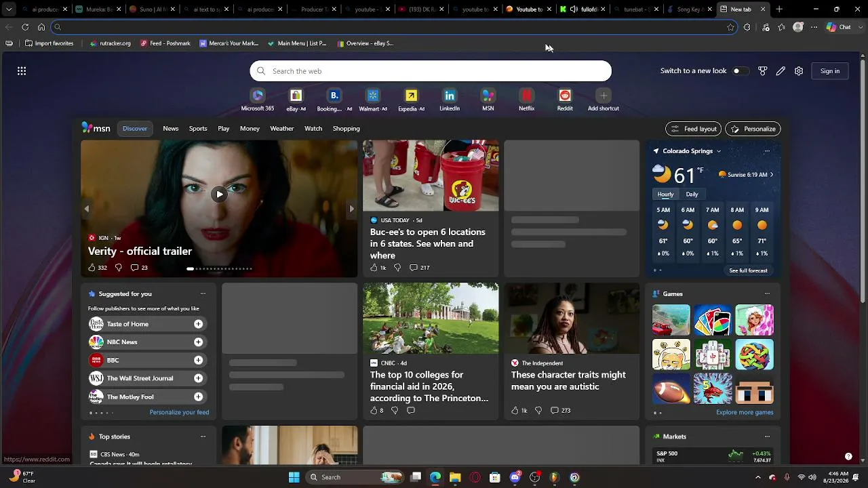This screenshot has height=488, width=868.
Task: Click the Sign in button
Action: 830,71
